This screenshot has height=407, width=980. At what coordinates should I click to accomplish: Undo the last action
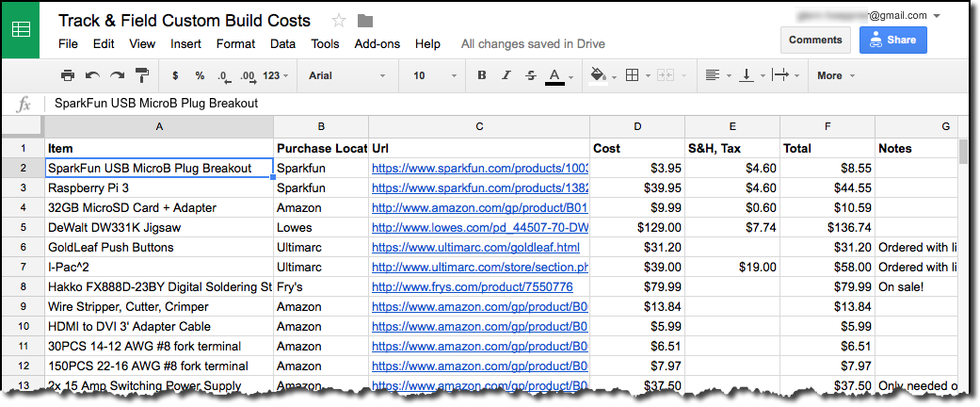(x=92, y=75)
